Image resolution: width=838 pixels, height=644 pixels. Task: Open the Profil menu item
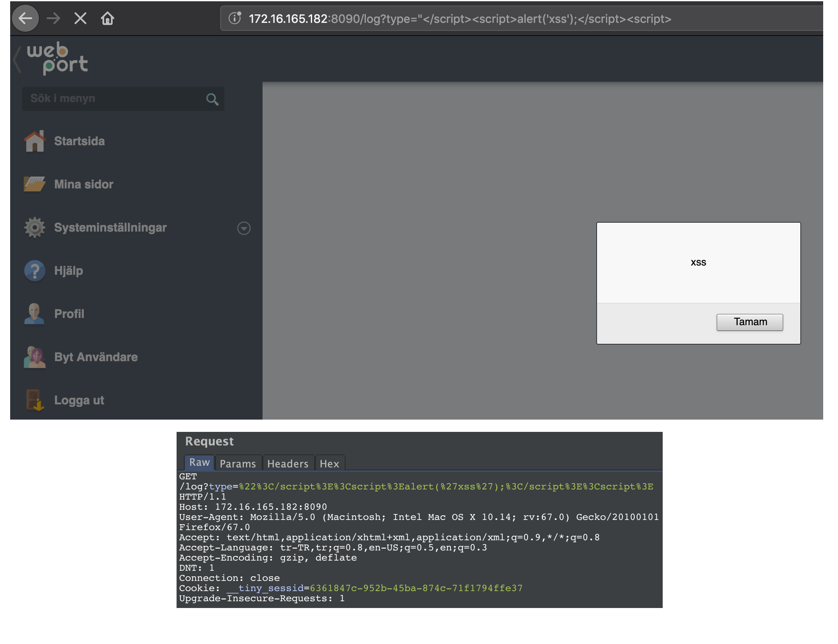pos(69,314)
